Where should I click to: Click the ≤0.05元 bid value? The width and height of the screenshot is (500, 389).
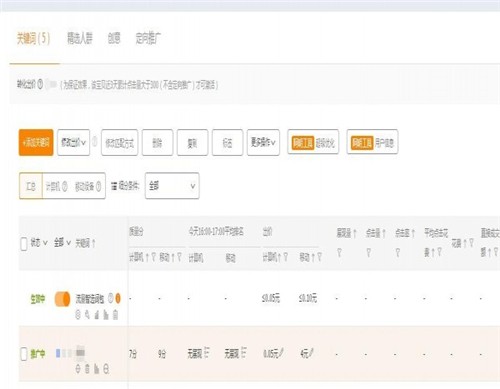click(x=271, y=298)
